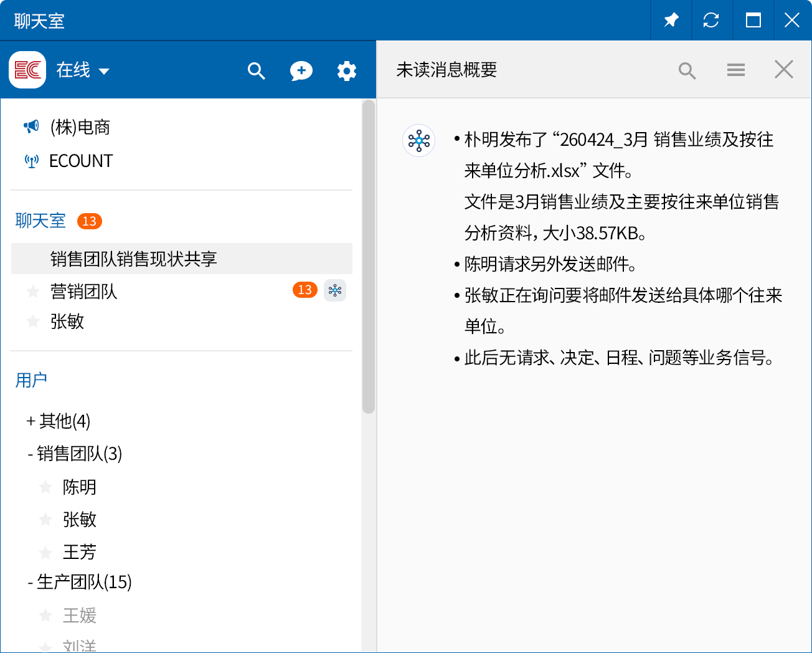Click summary line 陈明请求另外发送邮件

[x=546, y=264]
